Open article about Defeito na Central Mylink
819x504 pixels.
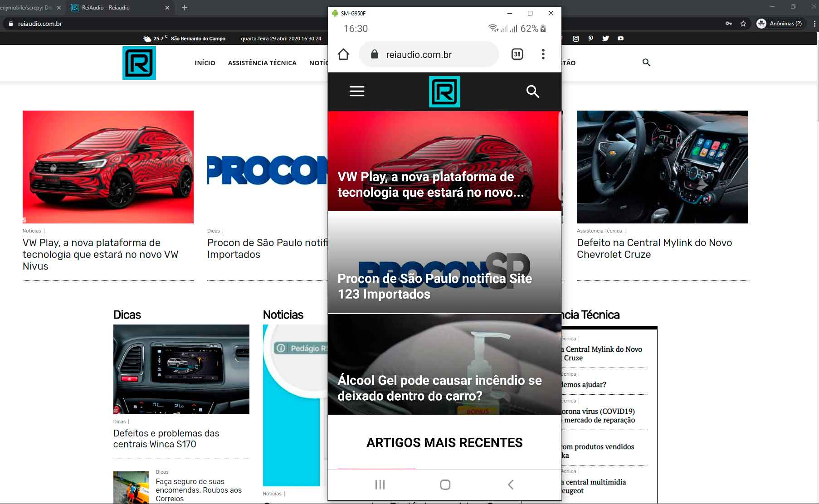click(x=654, y=248)
